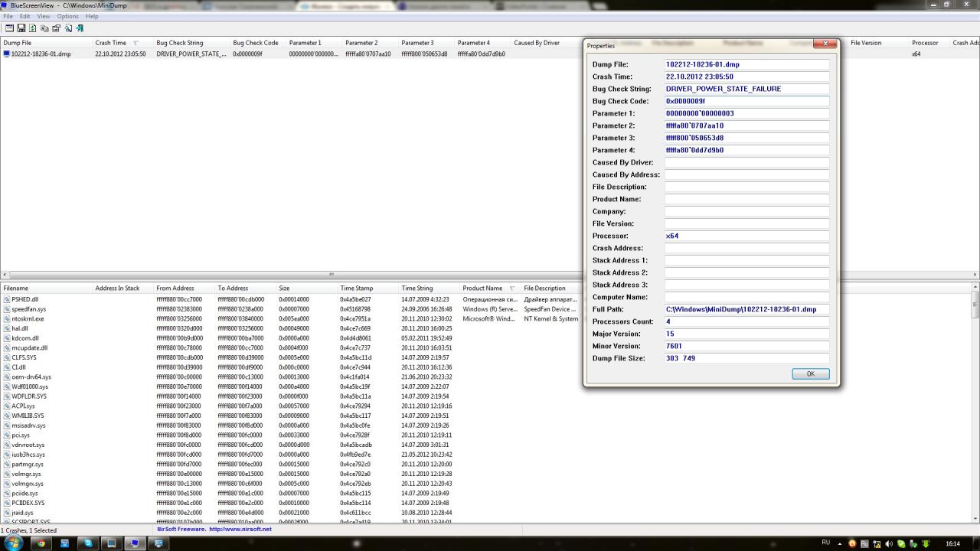Viewport: 980px width, 551px height.
Task: Open the View menu
Action: tap(44, 16)
